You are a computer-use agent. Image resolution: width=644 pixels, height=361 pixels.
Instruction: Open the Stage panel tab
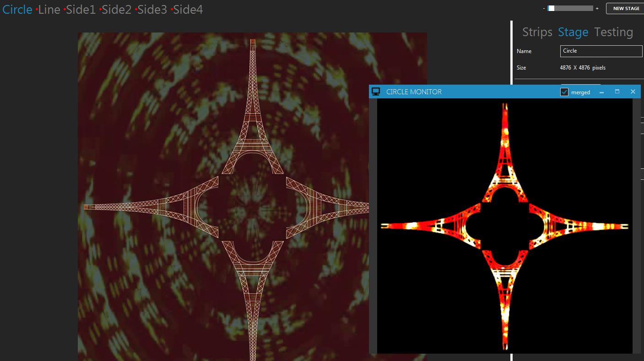[573, 32]
